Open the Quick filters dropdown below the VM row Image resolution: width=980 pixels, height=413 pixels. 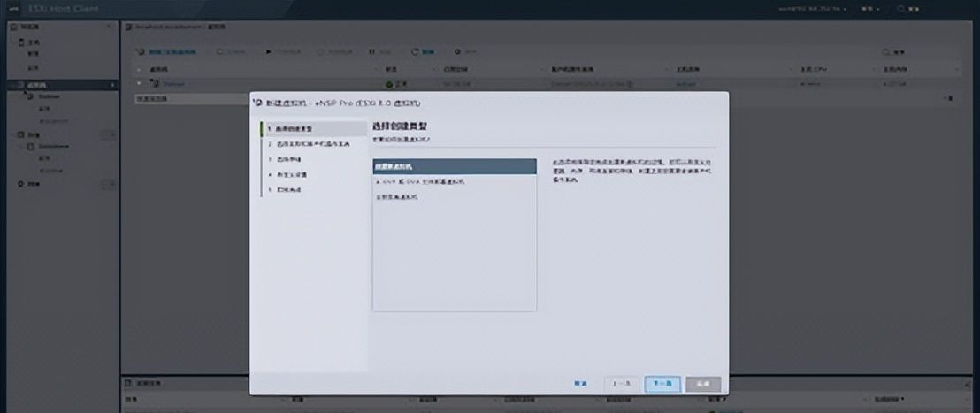191,99
